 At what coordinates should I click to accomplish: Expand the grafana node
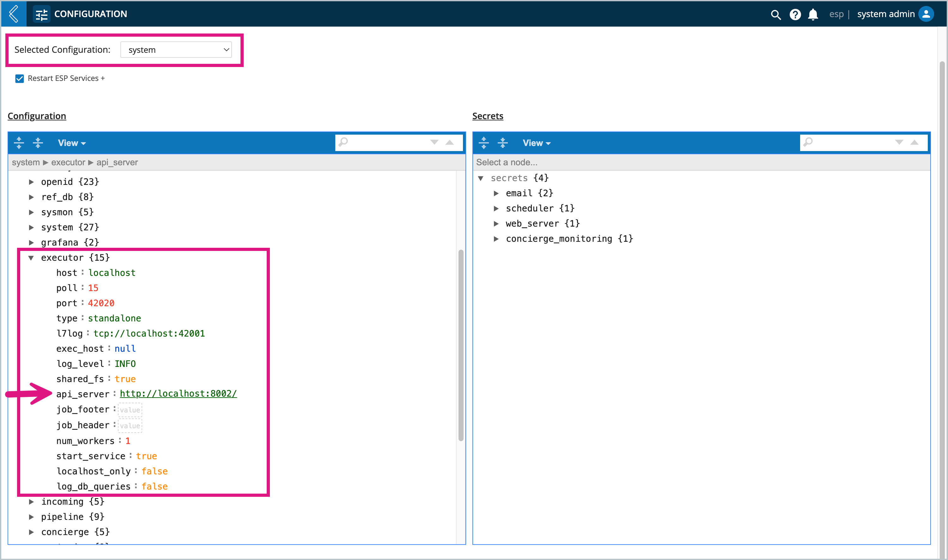point(31,242)
